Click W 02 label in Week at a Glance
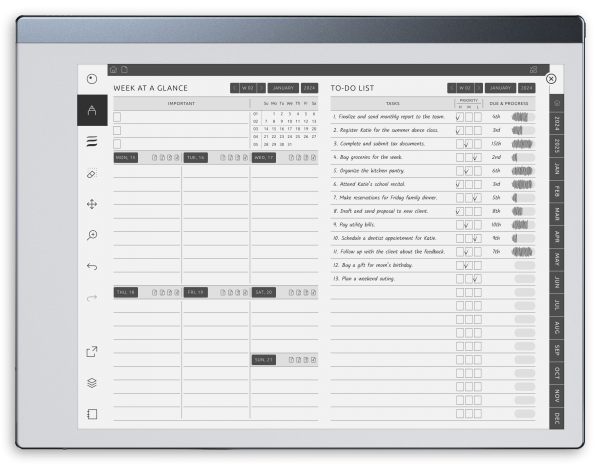This screenshot has height=465, width=600. [248, 88]
